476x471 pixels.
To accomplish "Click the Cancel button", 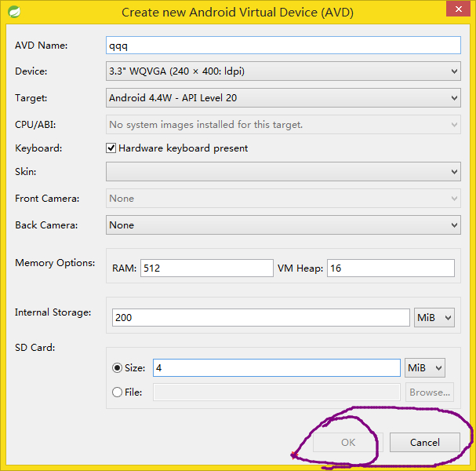I will tap(425, 443).
